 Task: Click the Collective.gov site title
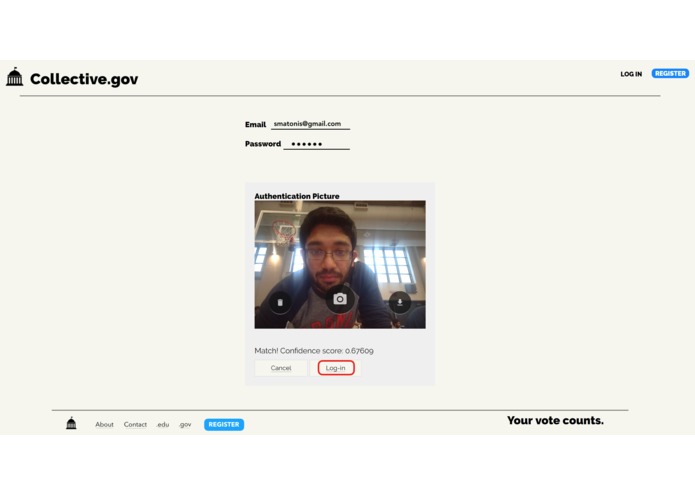(84, 79)
